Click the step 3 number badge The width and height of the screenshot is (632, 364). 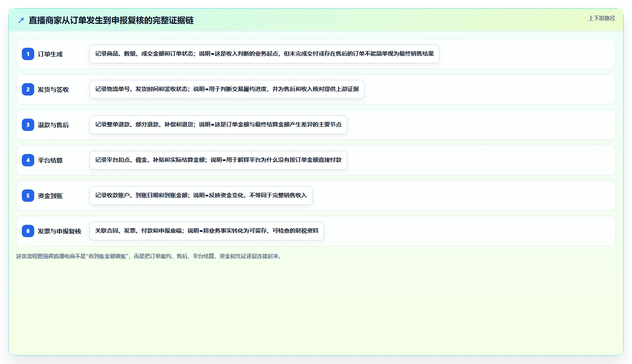(28, 125)
